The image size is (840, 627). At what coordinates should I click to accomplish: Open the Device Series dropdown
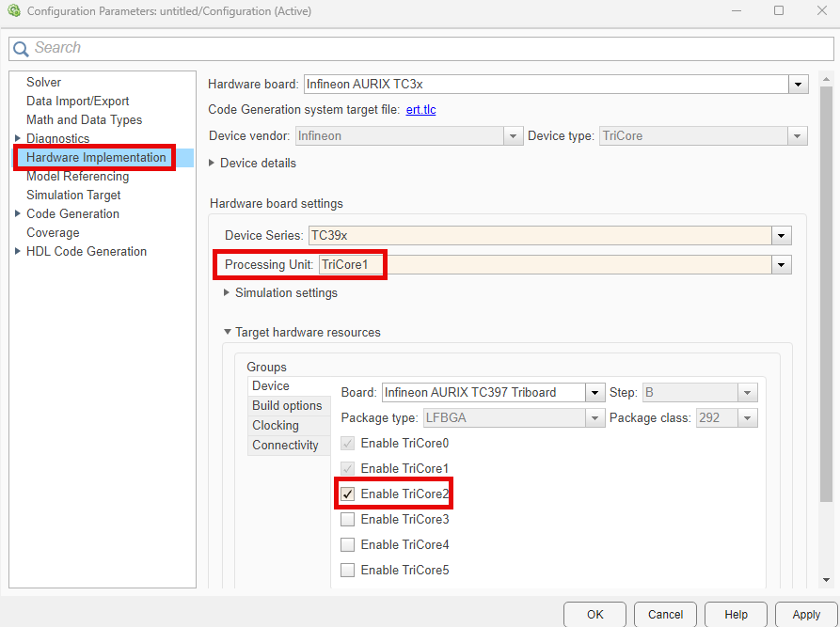click(781, 235)
